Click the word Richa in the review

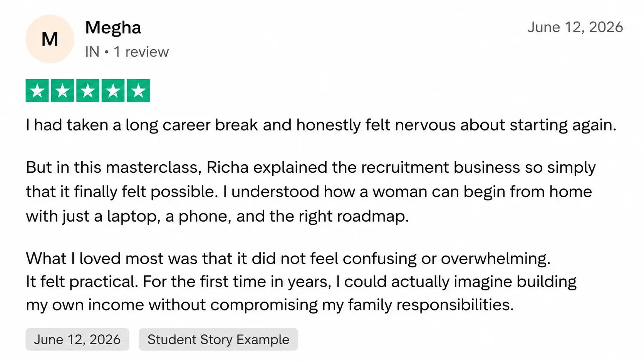[x=228, y=168]
